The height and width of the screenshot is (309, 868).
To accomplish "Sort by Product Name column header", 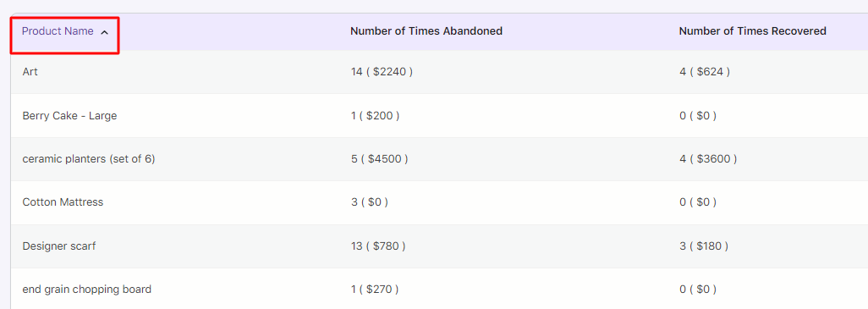I will pos(58,31).
